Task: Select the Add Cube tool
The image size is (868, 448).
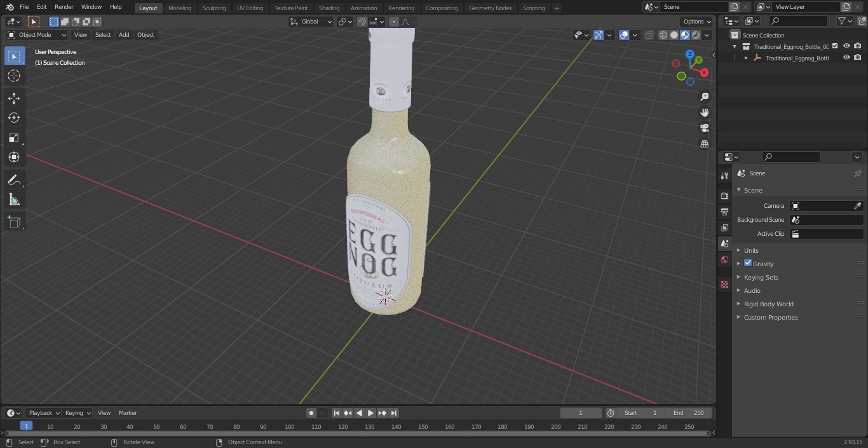Action: [14, 222]
